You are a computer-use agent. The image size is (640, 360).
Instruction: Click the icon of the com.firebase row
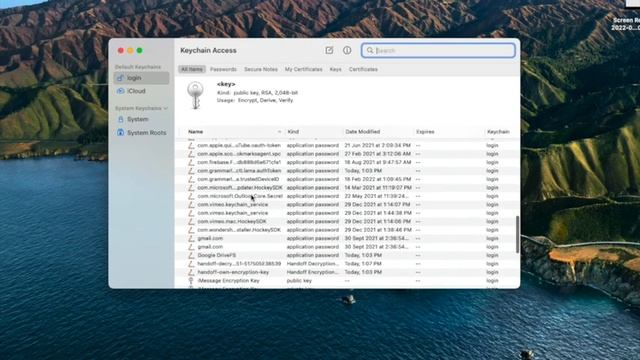[x=191, y=162]
